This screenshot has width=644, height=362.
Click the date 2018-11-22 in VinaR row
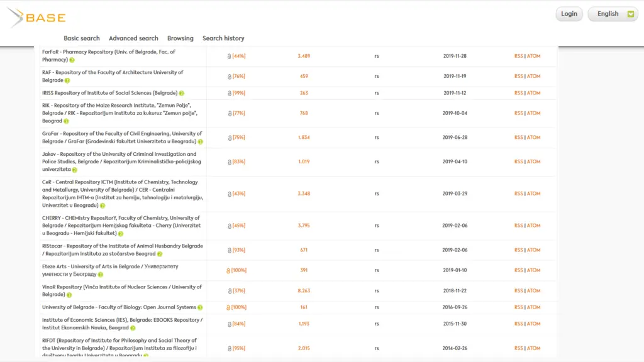[x=455, y=290]
